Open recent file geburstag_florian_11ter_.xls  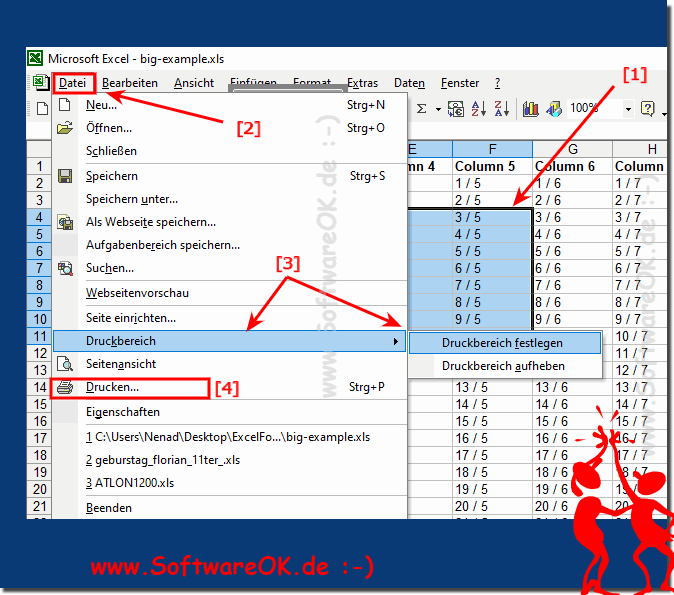tap(230, 460)
